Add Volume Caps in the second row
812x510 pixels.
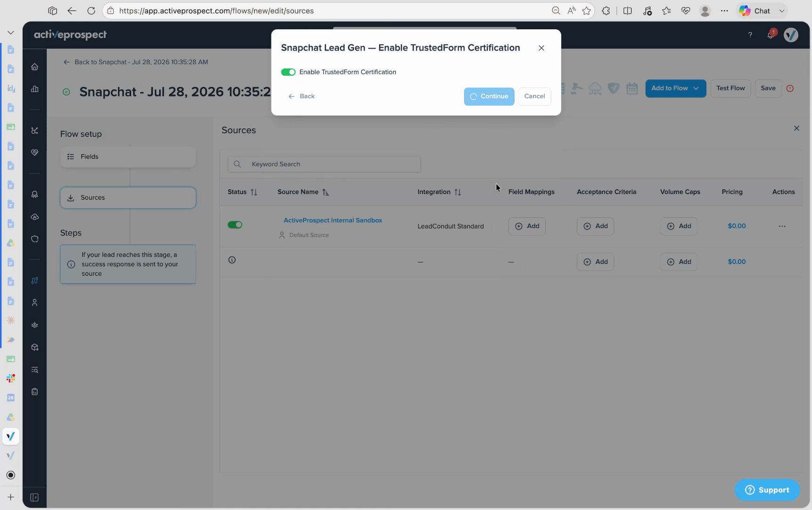click(678, 262)
